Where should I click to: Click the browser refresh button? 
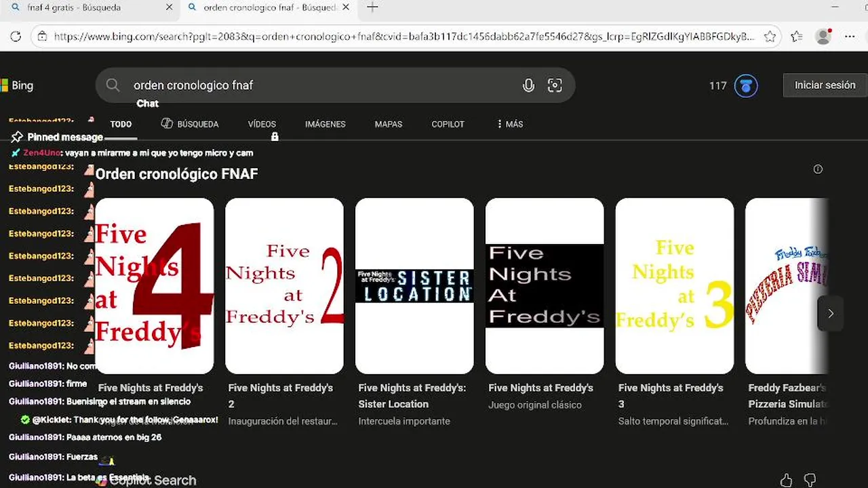(x=16, y=37)
